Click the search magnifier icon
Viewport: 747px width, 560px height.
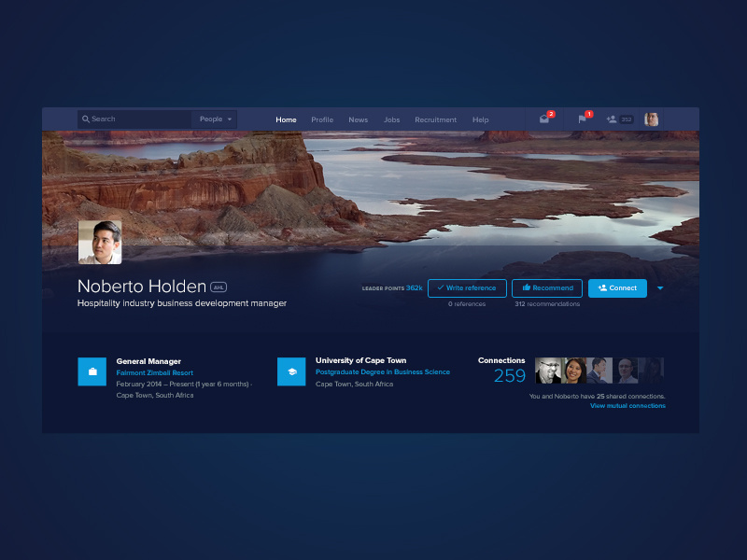click(x=88, y=119)
